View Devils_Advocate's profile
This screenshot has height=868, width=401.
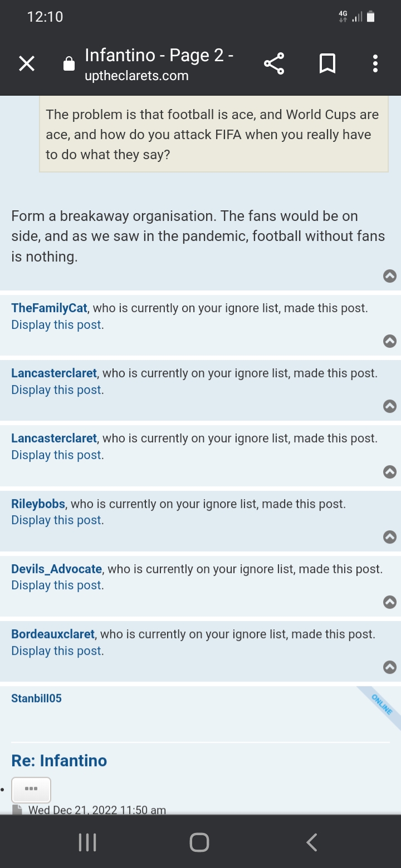(x=56, y=569)
